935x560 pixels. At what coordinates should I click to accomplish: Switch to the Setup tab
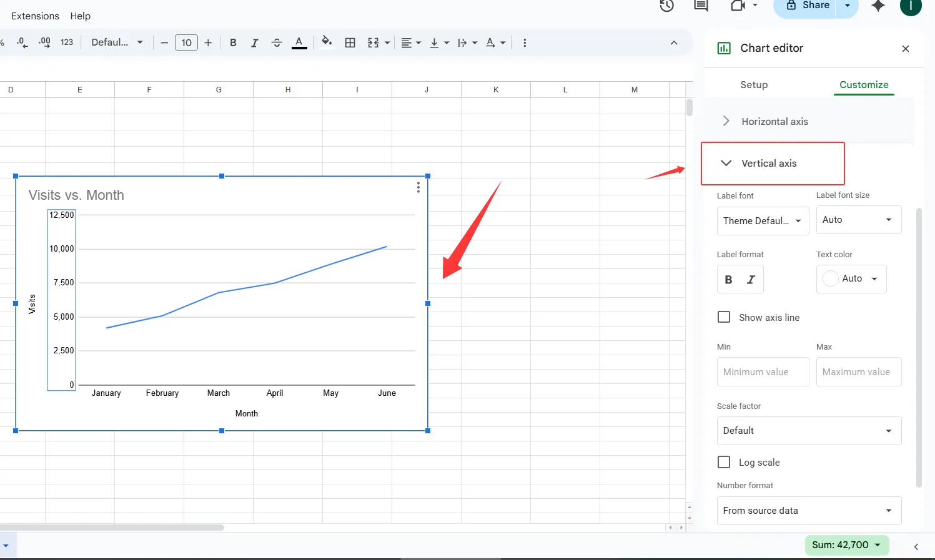(x=754, y=85)
